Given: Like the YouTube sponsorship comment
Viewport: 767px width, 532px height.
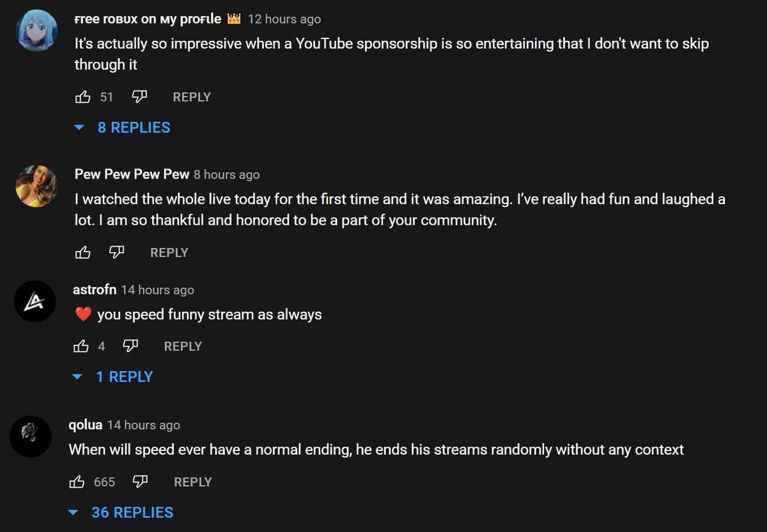Looking at the screenshot, I should tap(83, 97).
